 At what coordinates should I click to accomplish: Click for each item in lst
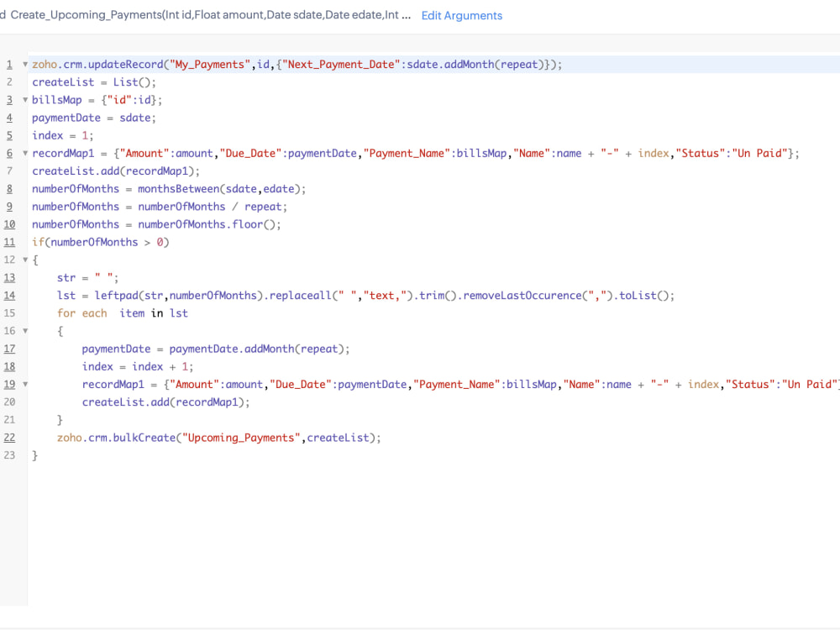coord(123,313)
